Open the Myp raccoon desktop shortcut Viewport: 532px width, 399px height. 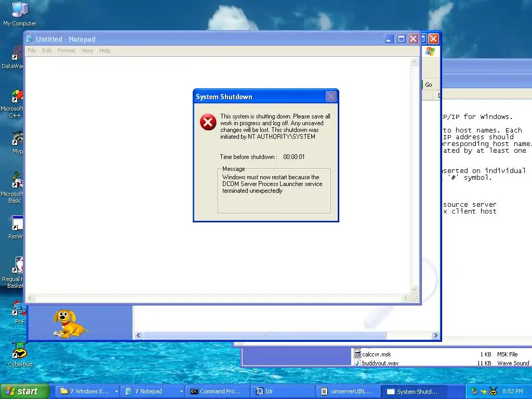tap(17, 143)
